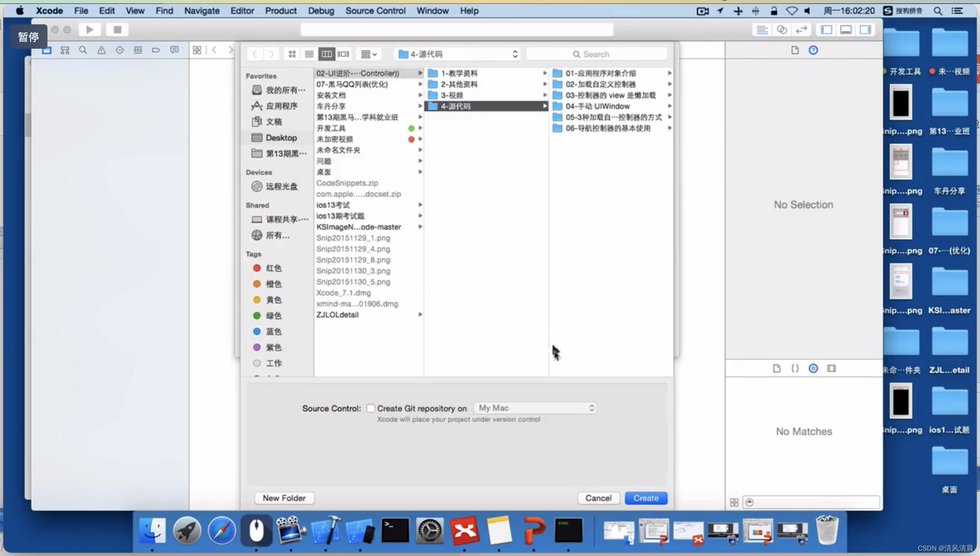Viewport: 980px width, 556px height.
Task: Show the Media library icon
Action: 832,369
